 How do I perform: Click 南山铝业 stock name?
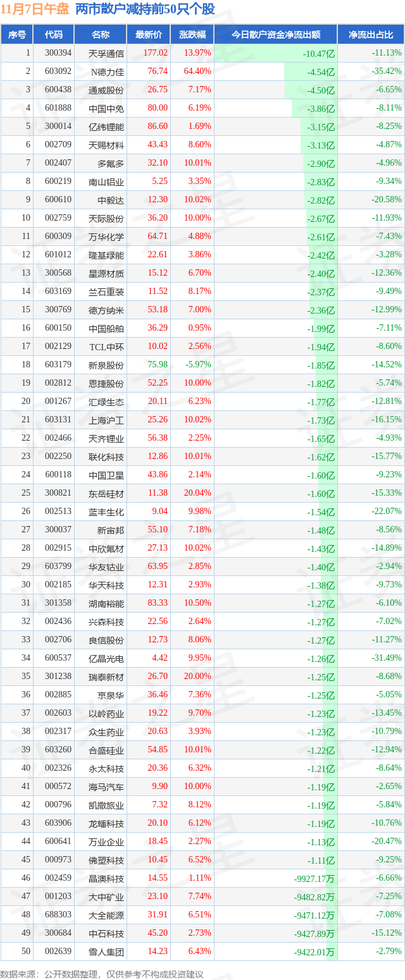point(106,181)
